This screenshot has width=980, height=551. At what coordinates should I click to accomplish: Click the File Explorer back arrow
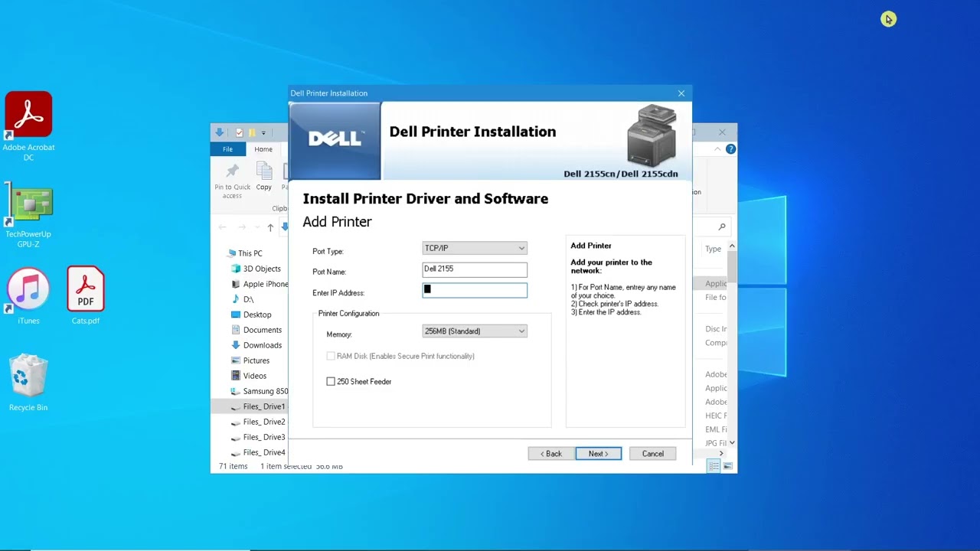coord(223,227)
